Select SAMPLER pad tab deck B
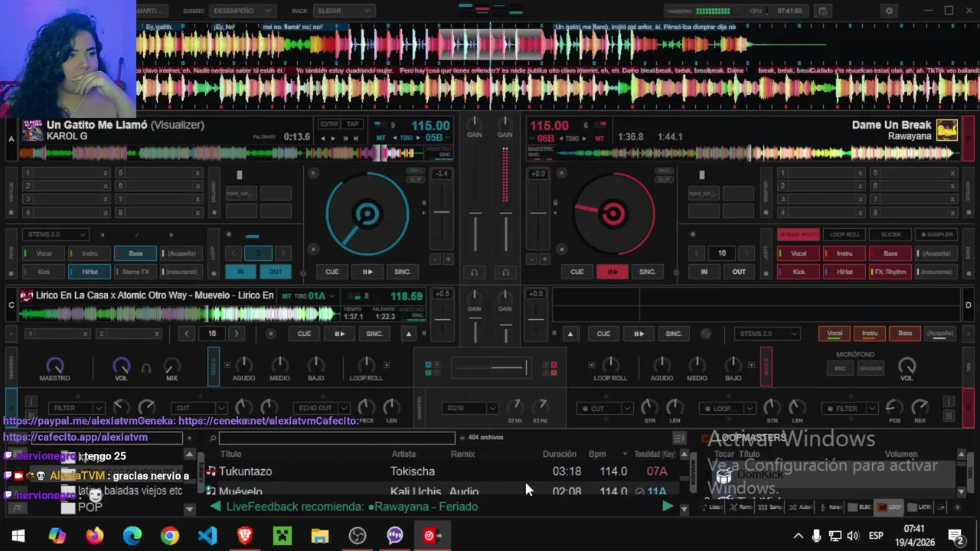Image resolution: width=980 pixels, height=551 pixels. (936, 235)
